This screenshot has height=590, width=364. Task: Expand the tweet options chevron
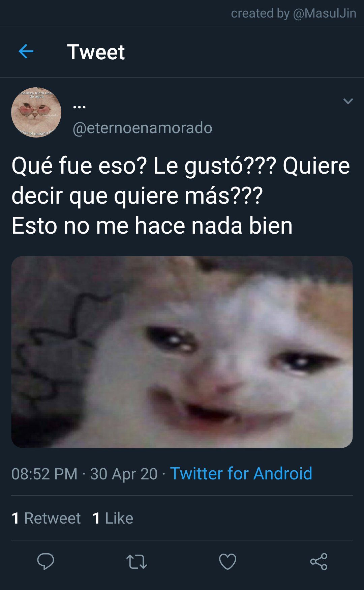348,101
